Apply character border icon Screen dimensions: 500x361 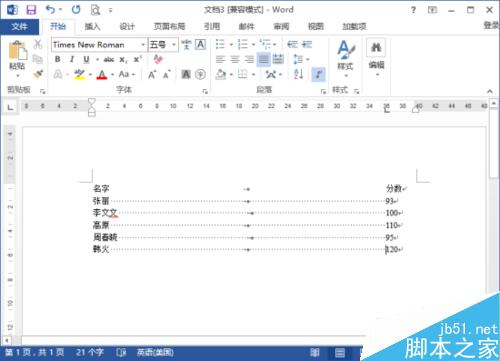200,44
